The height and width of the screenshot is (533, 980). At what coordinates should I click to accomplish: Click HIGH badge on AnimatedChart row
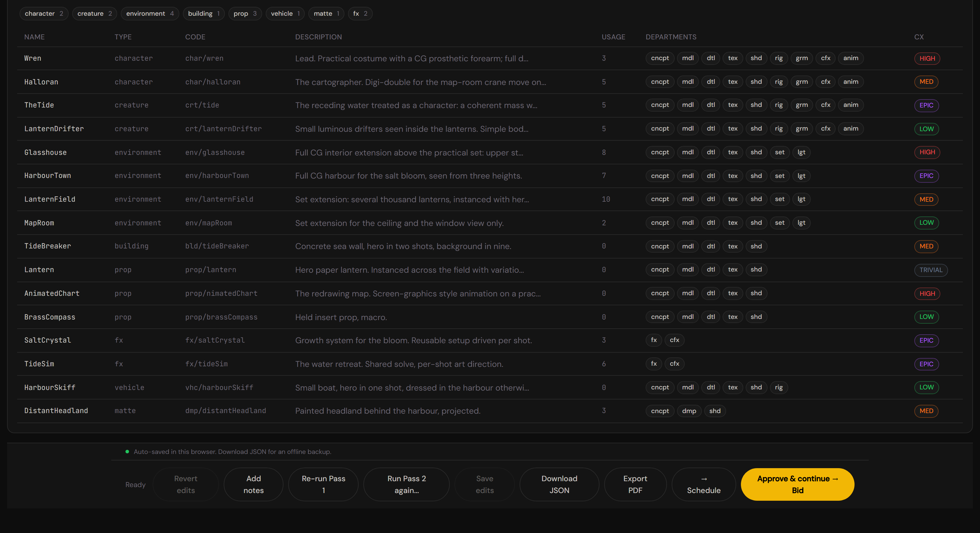927,293
